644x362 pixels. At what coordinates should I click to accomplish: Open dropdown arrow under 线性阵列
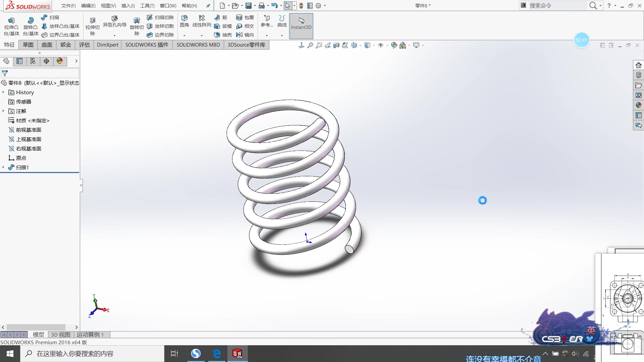click(202, 36)
